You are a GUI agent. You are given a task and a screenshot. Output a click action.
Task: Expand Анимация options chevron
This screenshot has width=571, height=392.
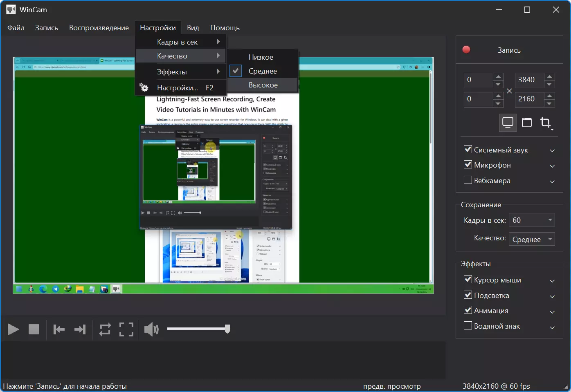[552, 312]
